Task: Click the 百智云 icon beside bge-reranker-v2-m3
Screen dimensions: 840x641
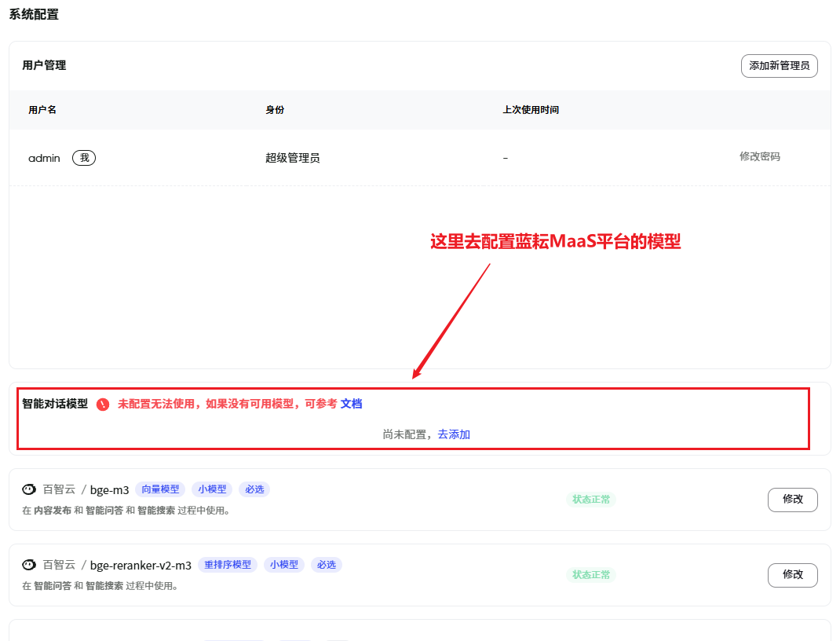Action: point(29,564)
